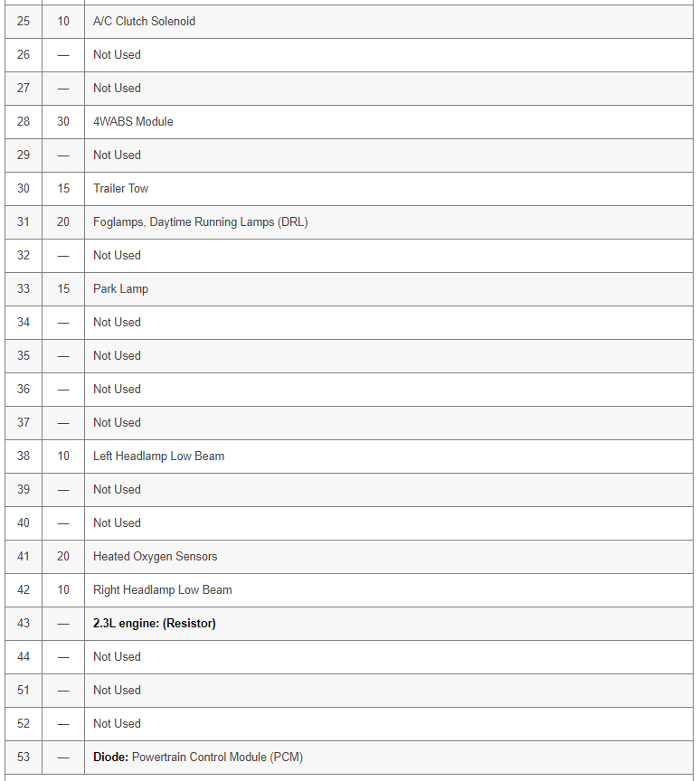Click the A/C Clutch Solenoid row text
700x781 pixels.
pos(144,22)
